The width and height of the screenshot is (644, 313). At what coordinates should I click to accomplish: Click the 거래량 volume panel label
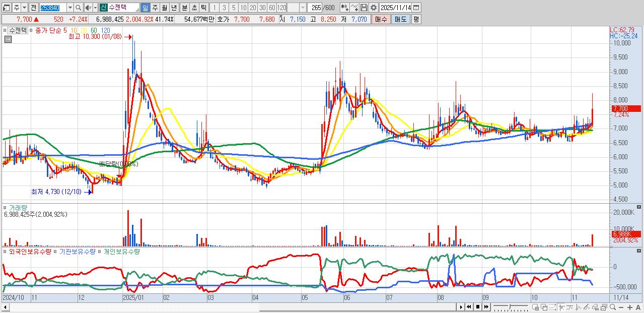point(18,207)
